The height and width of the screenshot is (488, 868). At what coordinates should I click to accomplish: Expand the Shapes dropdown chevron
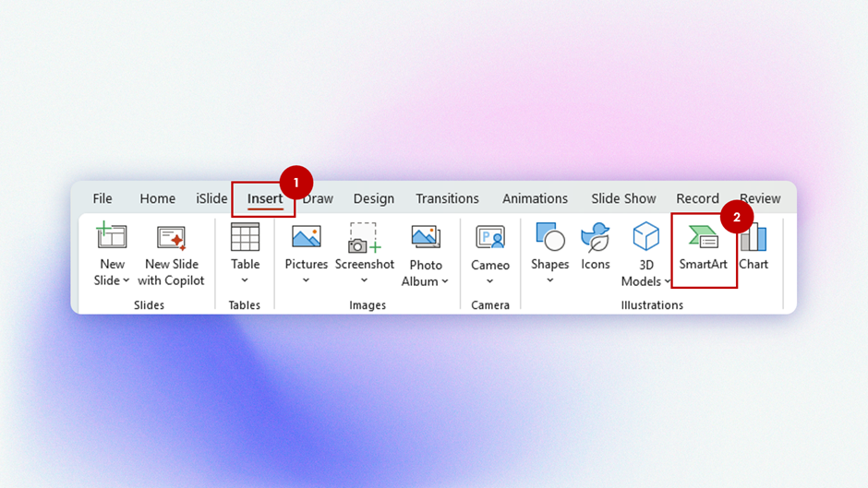[x=549, y=280]
